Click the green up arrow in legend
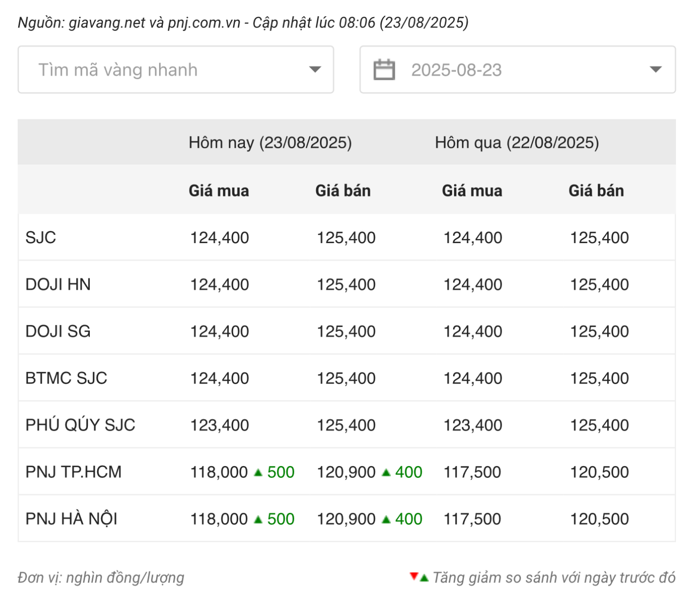The image size is (700, 611). coord(424,578)
